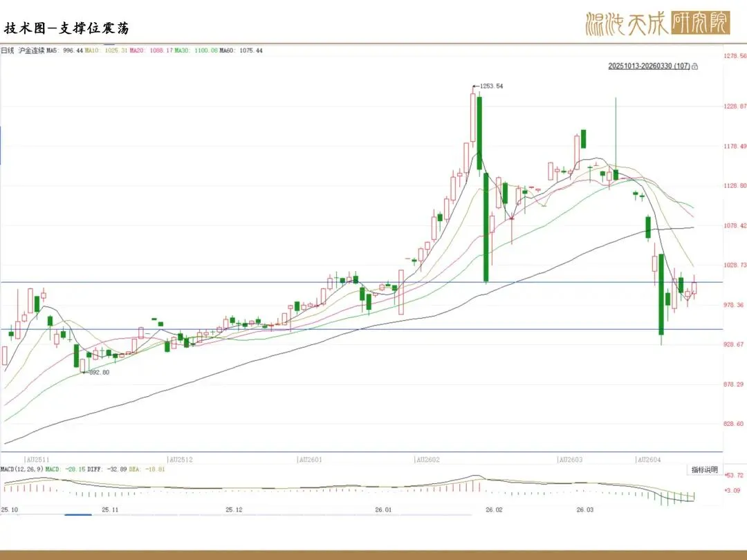Click the 828.60 price axis label
The width and height of the screenshot is (747, 560).
(x=734, y=424)
